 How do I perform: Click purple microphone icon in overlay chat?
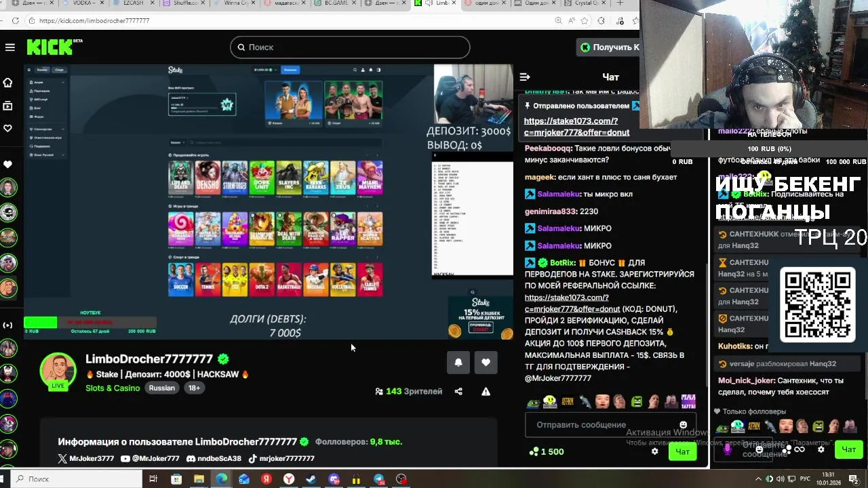click(x=727, y=449)
